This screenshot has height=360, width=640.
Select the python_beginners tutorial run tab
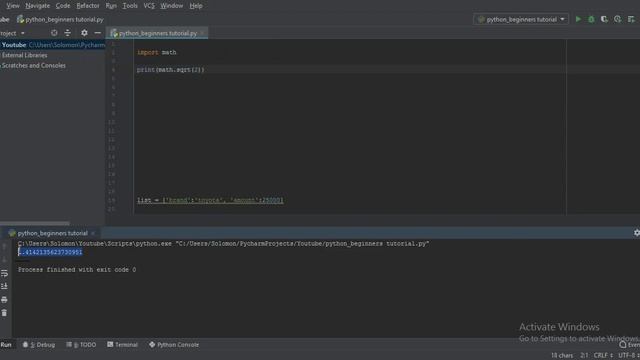click(x=51, y=233)
